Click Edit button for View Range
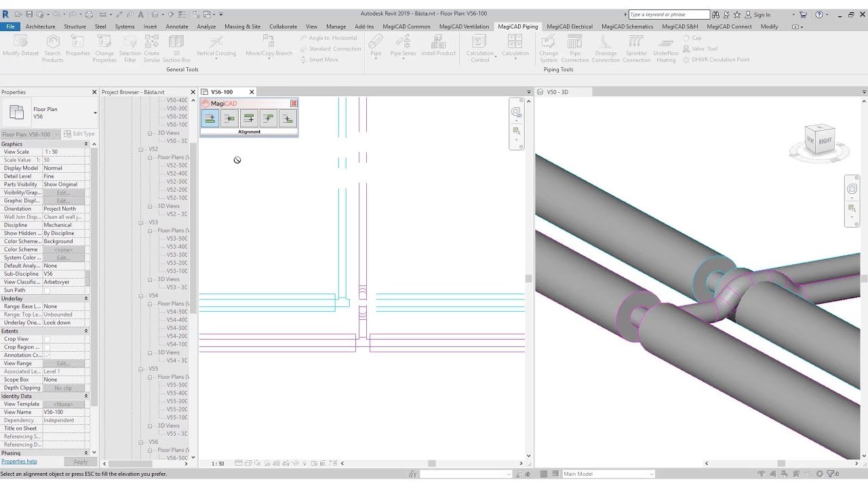The image size is (868, 488). [64, 363]
